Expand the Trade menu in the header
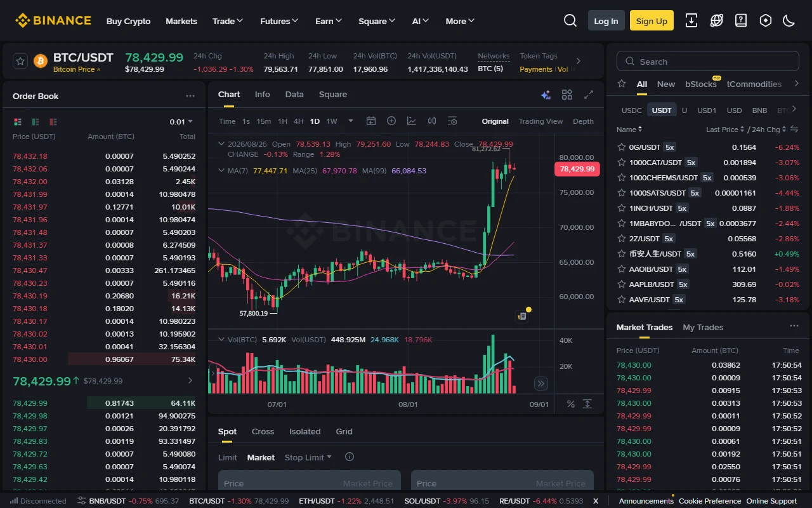 click(228, 21)
